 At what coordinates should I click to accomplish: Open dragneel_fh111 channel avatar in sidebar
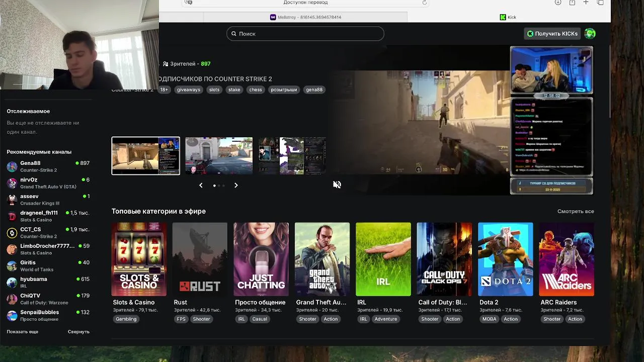point(12,216)
